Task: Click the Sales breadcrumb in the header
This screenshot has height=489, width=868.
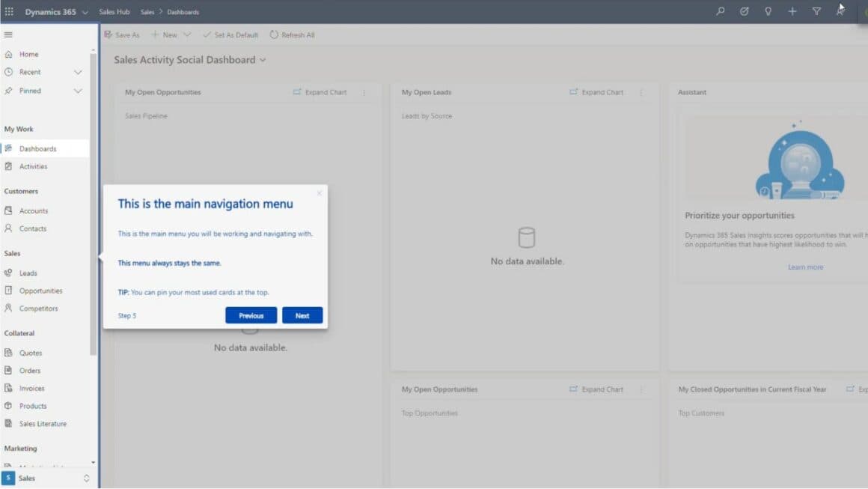Action: pyautogui.click(x=147, y=12)
